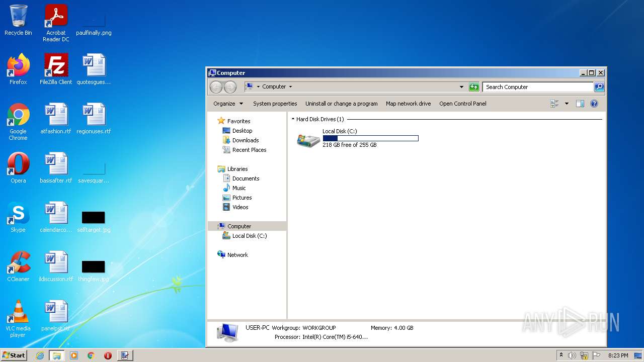Open Pictures library
The width and height of the screenshot is (644, 362).
(x=242, y=198)
